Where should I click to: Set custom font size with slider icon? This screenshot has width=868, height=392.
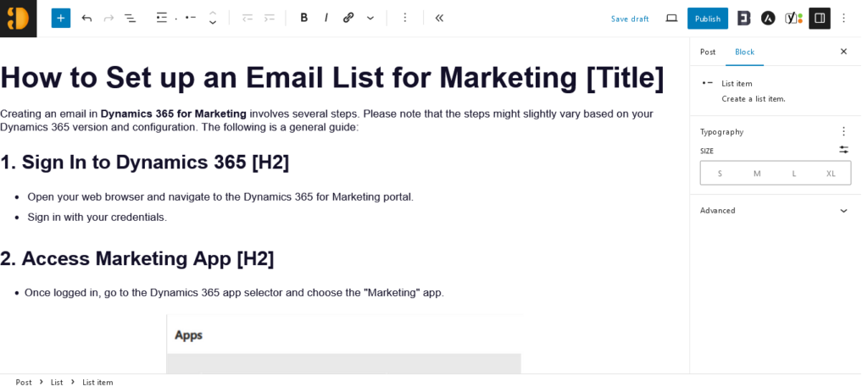tap(843, 150)
